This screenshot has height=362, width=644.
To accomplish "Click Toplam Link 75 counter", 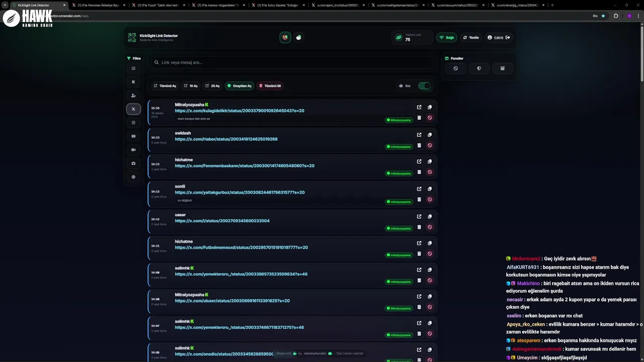I will (x=412, y=38).
